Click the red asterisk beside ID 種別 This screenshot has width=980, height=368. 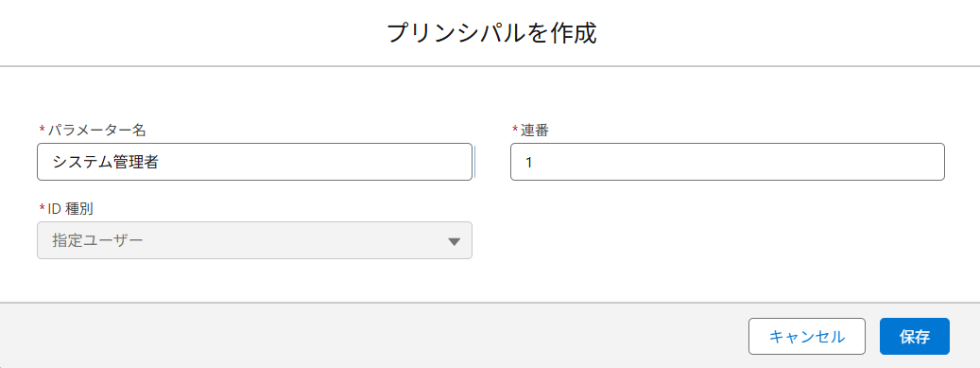click(x=42, y=208)
